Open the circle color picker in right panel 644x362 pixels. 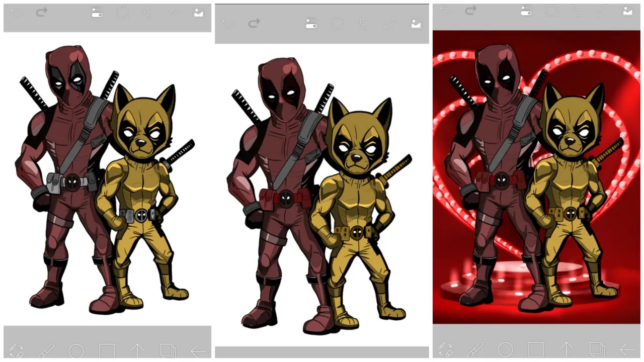tap(505, 349)
